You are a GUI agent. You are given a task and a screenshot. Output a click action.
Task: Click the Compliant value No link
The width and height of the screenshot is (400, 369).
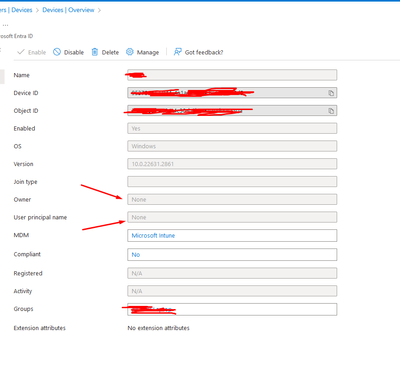point(136,255)
